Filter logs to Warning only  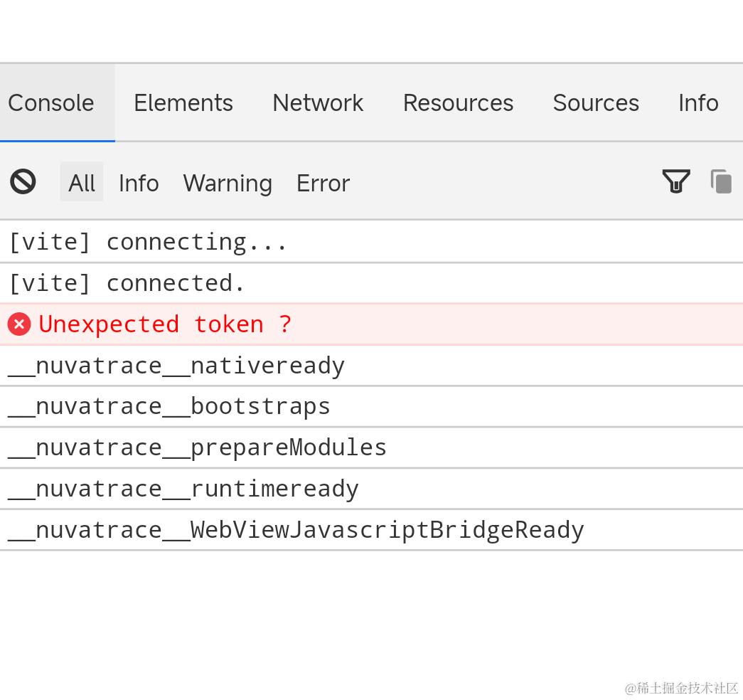pyautogui.click(x=228, y=183)
